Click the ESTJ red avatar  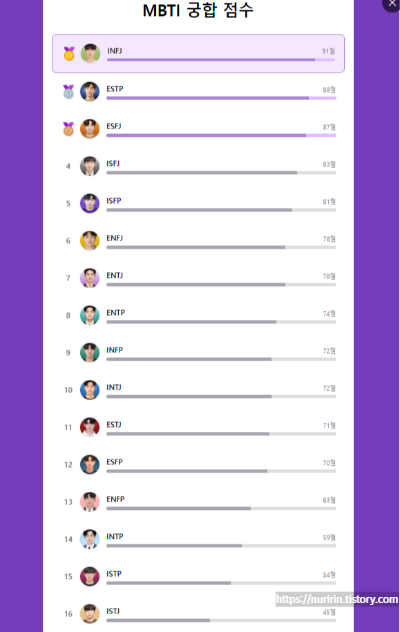[x=90, y=427]
